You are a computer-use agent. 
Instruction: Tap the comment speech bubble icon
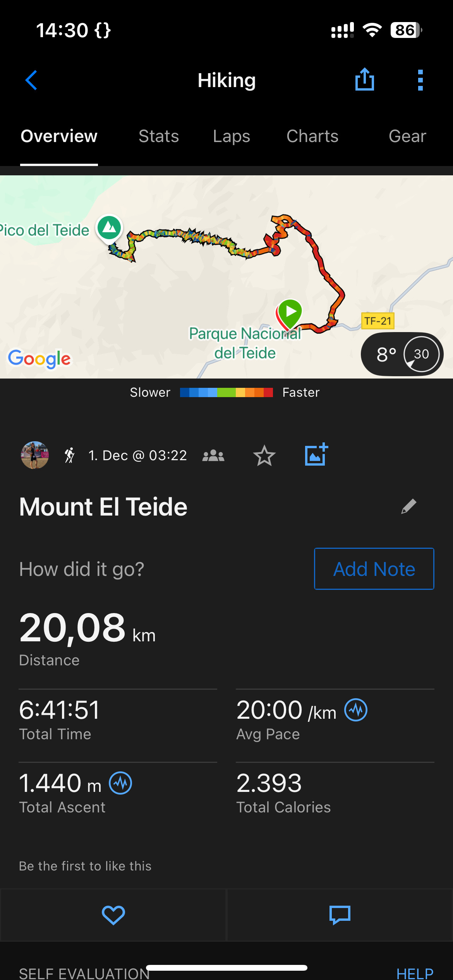(x=340, y=915)
